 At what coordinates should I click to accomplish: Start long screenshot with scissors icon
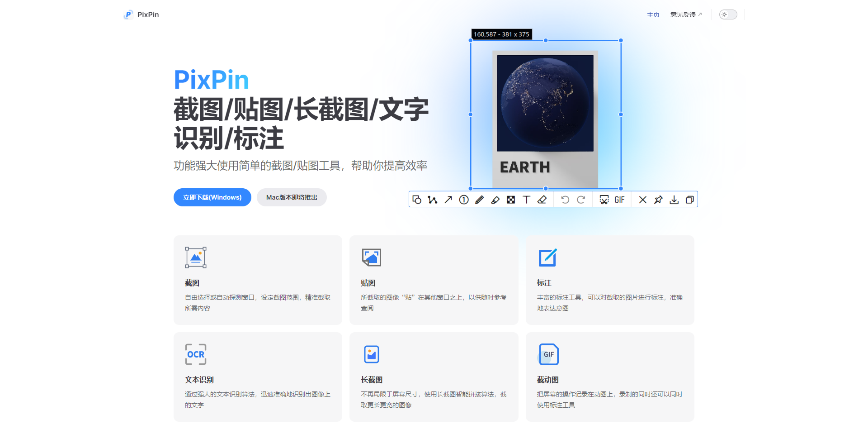(604, 200)
